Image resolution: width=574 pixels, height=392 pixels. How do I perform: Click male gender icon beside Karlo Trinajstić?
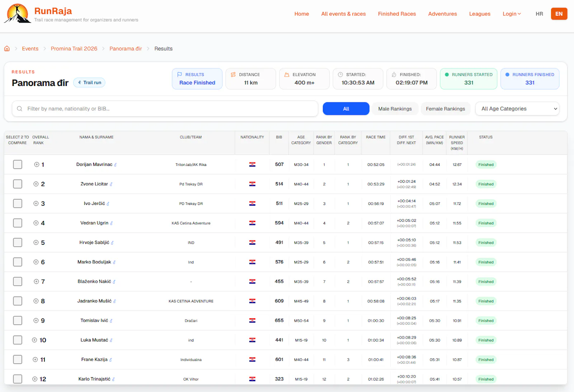(x=113, y=379)
